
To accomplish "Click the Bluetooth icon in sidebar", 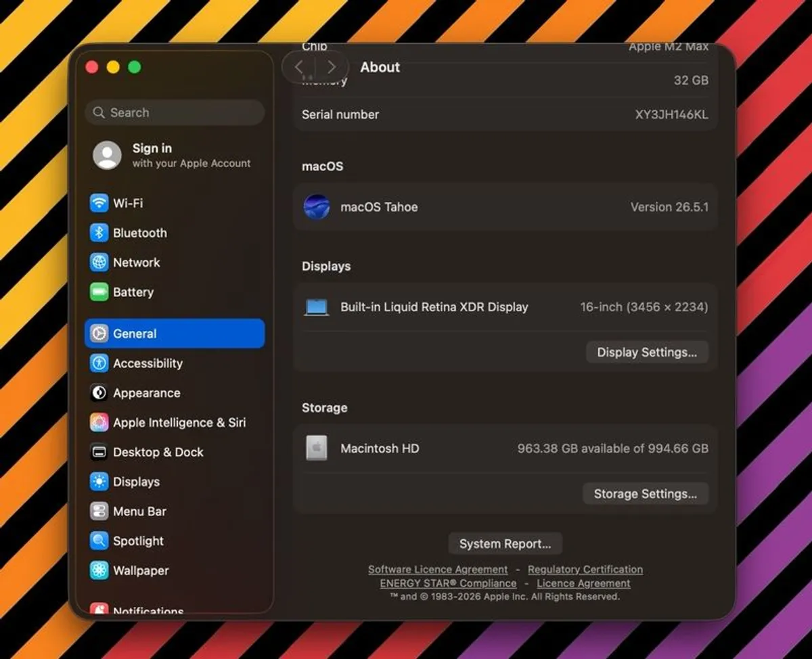I will [x=99, y=233].
